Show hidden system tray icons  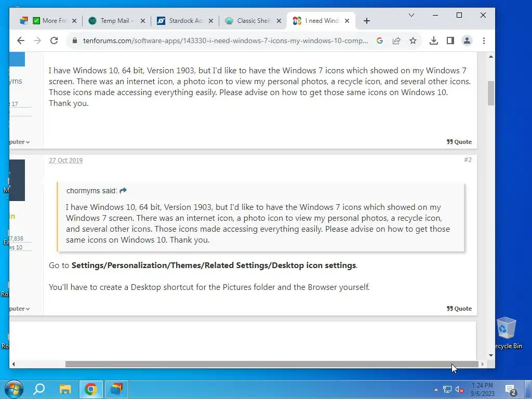pos(436,389)
